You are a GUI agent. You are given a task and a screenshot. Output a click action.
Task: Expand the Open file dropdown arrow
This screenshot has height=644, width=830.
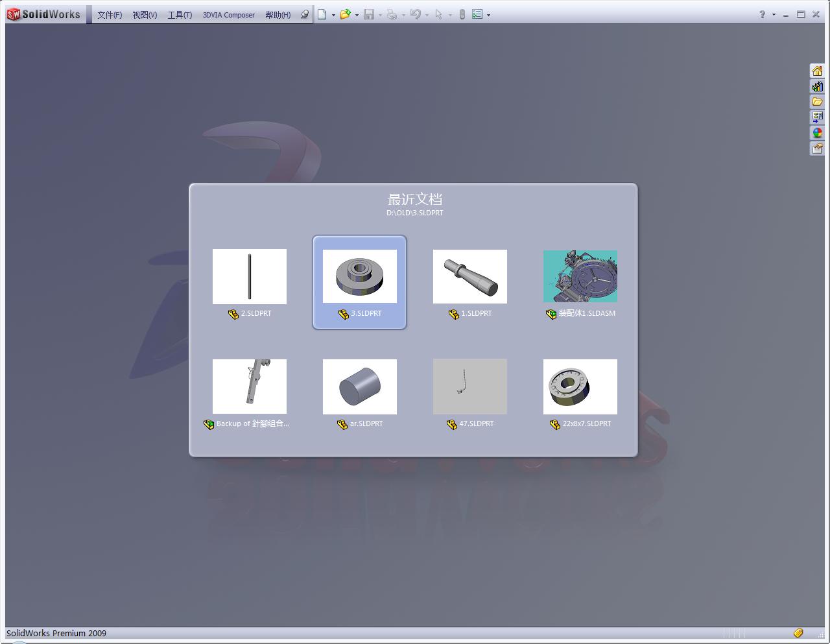point(357,15)
